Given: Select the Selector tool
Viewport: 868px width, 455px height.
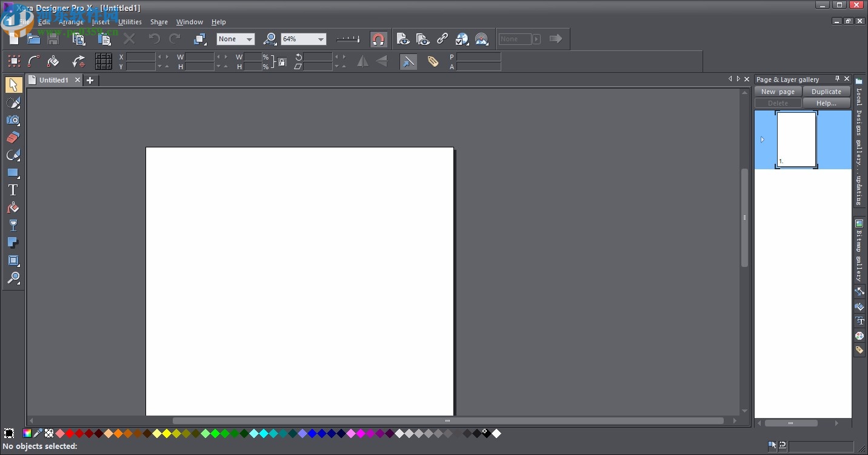Looking at the screenshot, I should click(13, 85).
